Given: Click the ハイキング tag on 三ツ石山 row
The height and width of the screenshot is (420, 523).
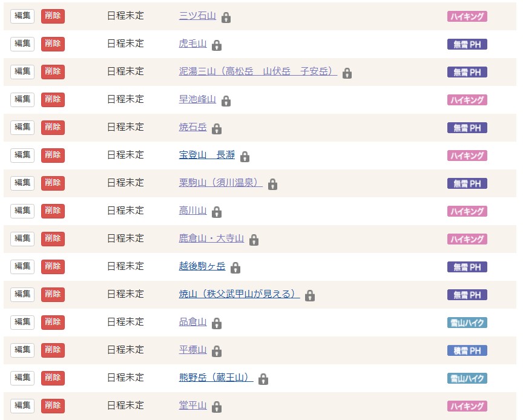Looking at the screenshot, I should [467, 16].
